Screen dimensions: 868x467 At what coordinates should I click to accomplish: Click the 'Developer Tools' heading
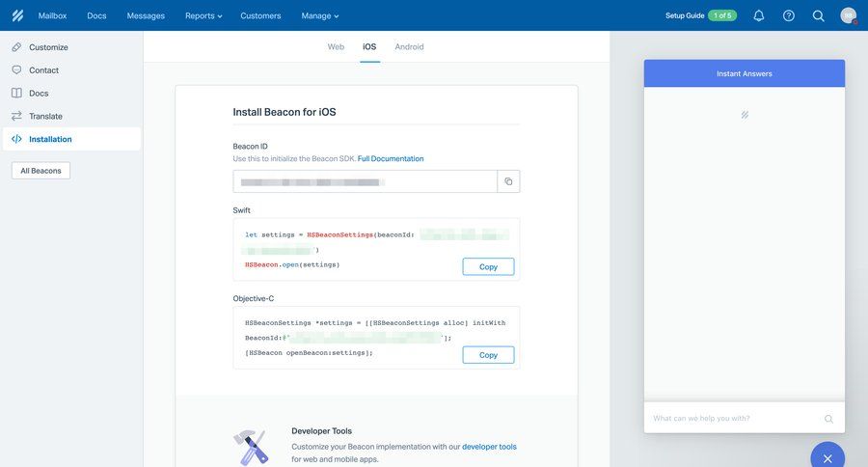click(x=321, y=431)
